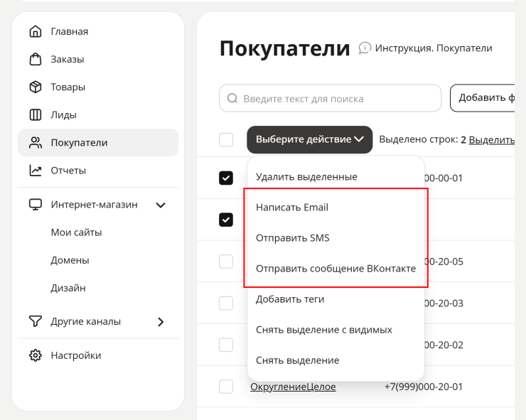This screenshot has height=420, width=526.
Task: Click the phone number +7(999)000-20-01
Action: pyautogui.click(x=424, y=387)
